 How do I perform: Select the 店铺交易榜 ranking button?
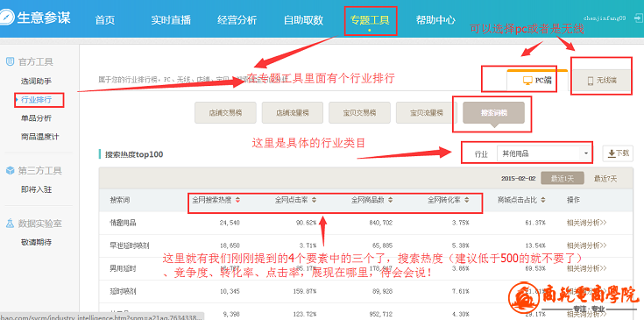[225, 112]
